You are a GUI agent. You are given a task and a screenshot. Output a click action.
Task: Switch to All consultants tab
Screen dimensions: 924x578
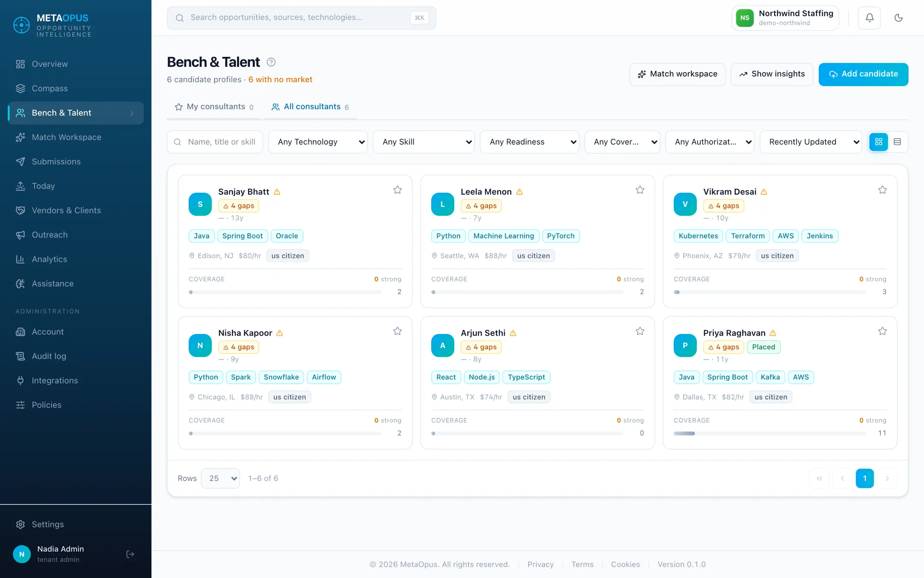tap(311, 107)
